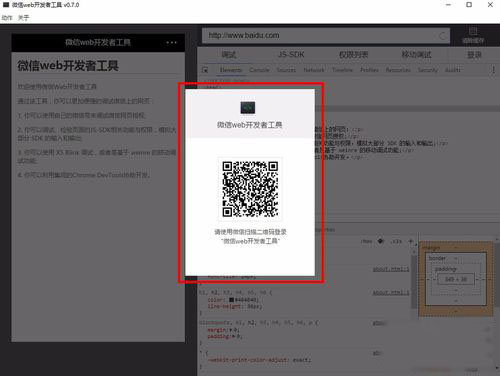The height and width of the screenshot is (376, 500).
Task: Click the 微信web开发者工具 title in login dialog
Action: click(250, 125)
